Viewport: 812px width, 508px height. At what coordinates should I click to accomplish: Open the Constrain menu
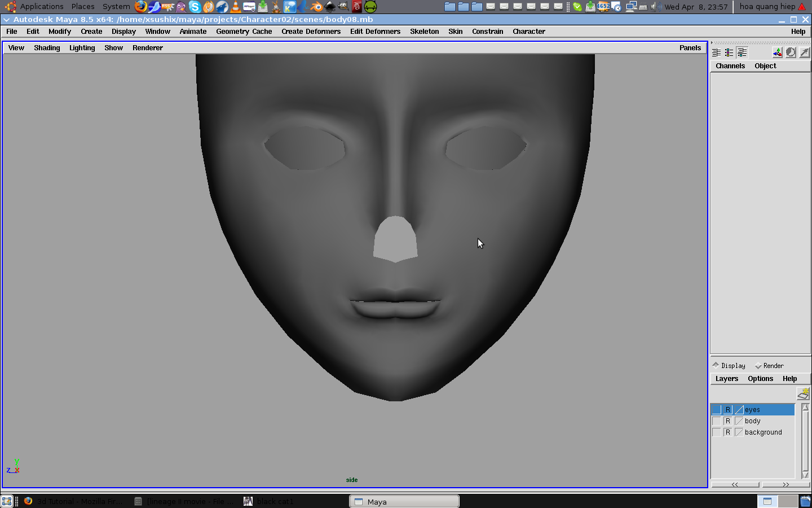487,32
